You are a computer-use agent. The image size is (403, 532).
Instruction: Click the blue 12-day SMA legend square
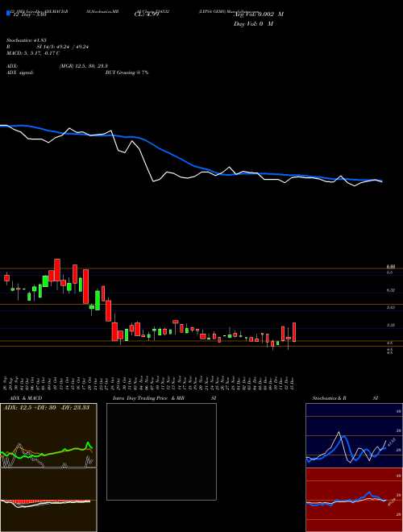click(x=8, y=13)
